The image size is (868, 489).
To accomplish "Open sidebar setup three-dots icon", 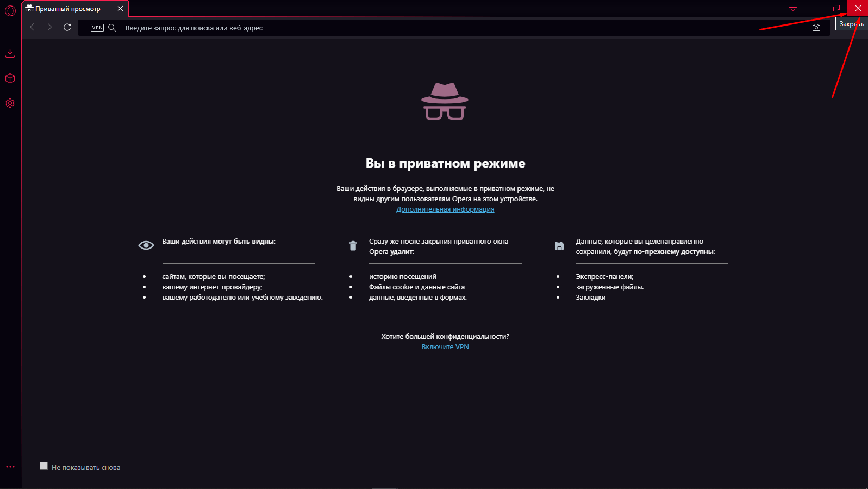I will (x=10, y=467).
